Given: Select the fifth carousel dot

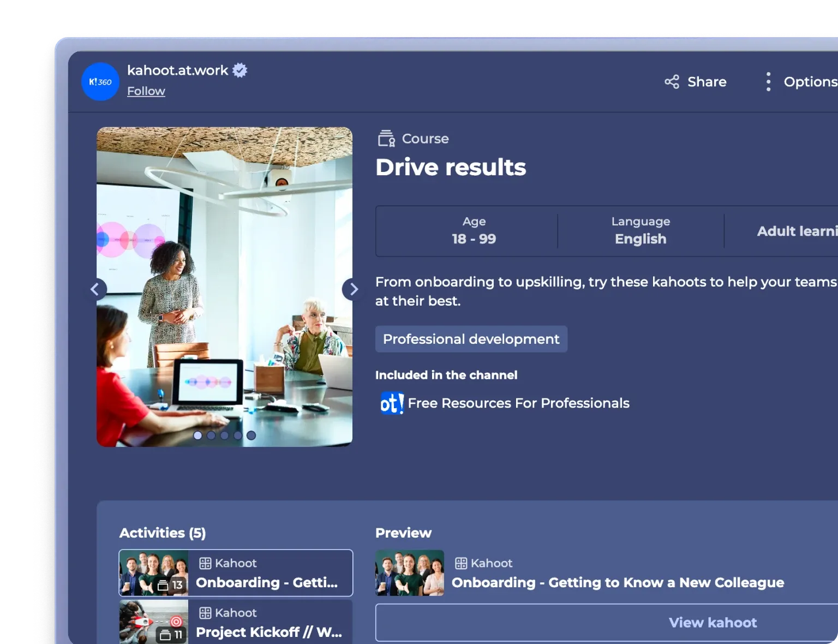Looking at the screenshot, I should [251, 436].
